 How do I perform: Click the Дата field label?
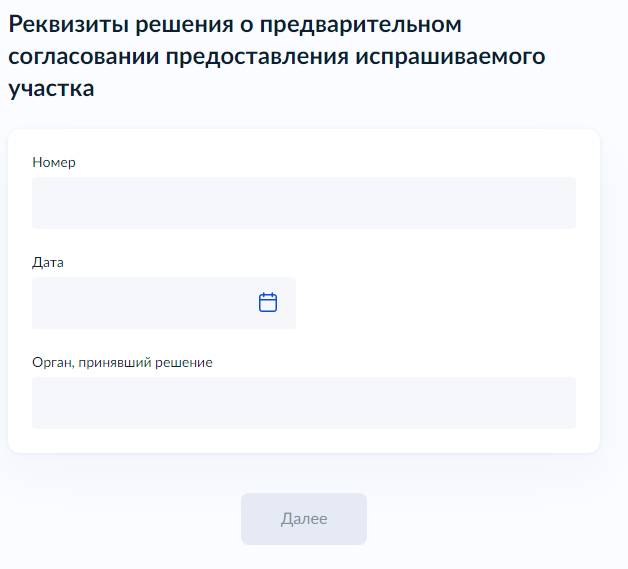pos(48,262)
